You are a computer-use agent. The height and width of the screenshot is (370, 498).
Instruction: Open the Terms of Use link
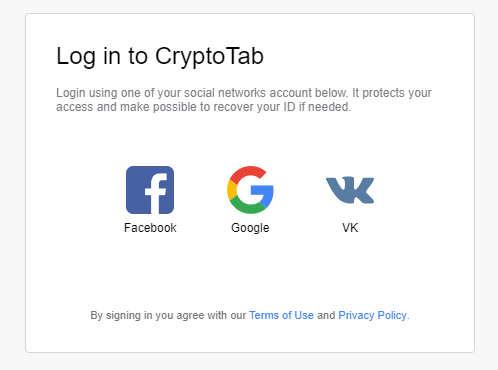click(281, 315)
